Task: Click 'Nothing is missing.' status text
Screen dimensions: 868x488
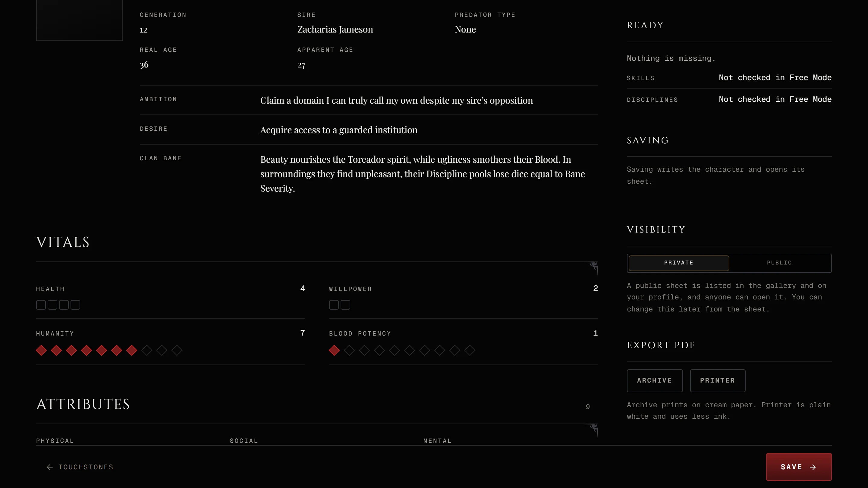Action: [x=671, y=58]
